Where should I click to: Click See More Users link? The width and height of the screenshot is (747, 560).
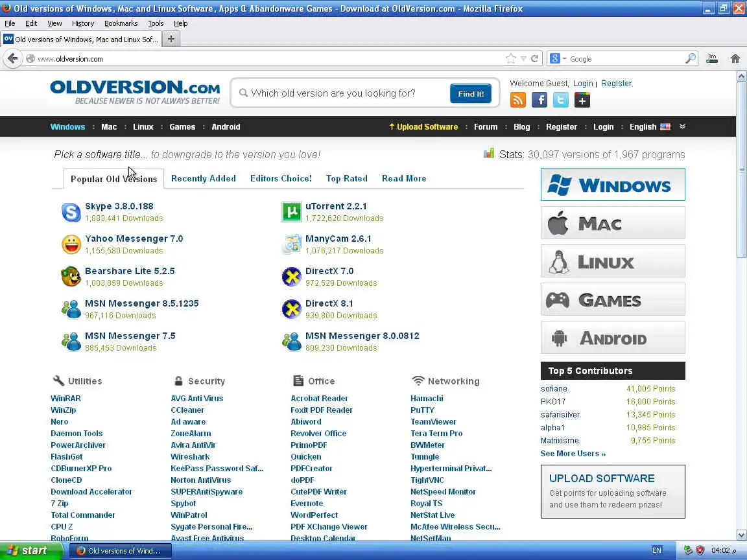(x=573, y=453)
